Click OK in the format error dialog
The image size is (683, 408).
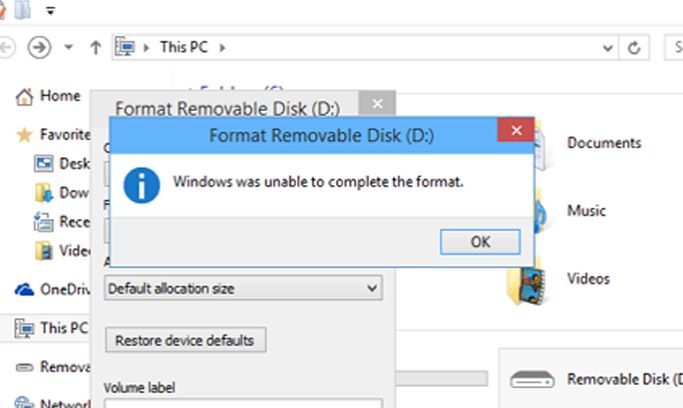coord(480,242)
